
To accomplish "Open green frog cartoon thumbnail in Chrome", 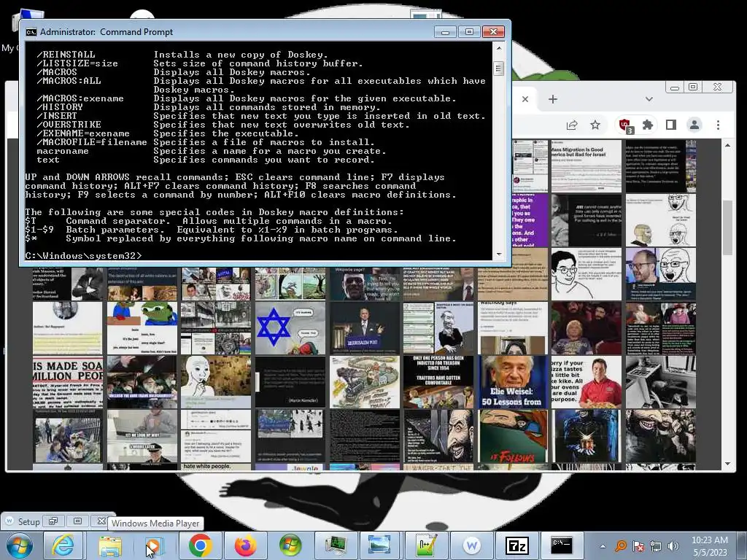I will (142, 327).
